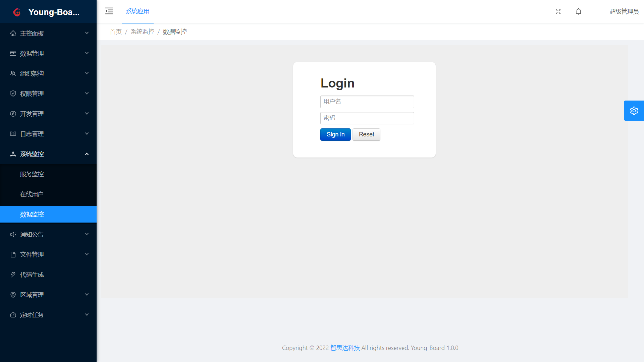Click the 权限管理 shield icon
Viewport: 644px width, 362px height.
[x=13, y=94]
